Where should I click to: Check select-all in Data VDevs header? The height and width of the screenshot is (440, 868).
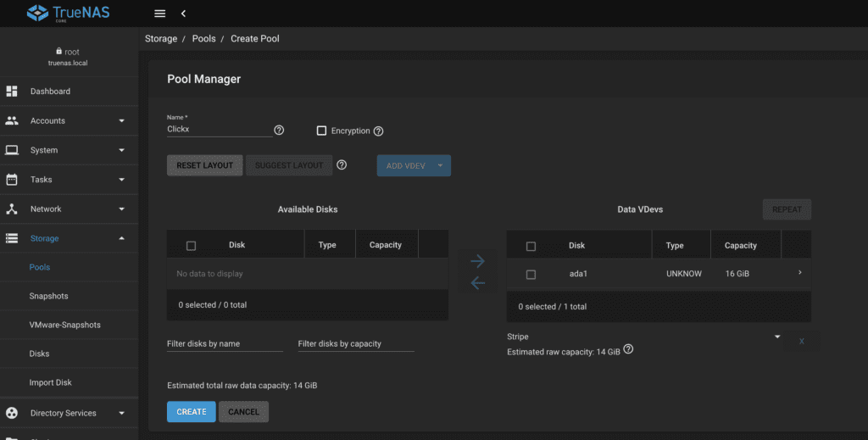[531, 247]
